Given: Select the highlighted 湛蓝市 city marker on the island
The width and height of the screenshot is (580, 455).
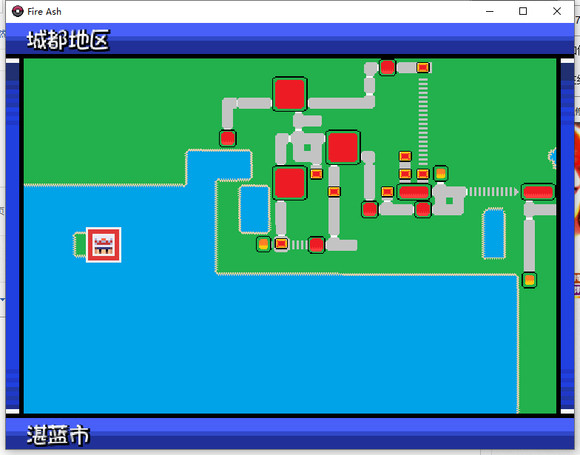Looking at the screenshot, I should click(104, 245).
